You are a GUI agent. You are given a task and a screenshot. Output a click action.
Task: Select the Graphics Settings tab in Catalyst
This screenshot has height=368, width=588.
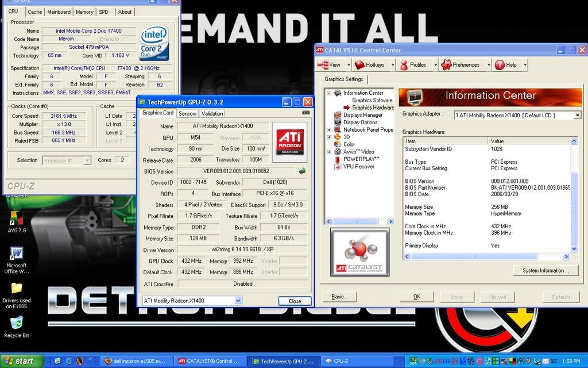click(344, 79)
